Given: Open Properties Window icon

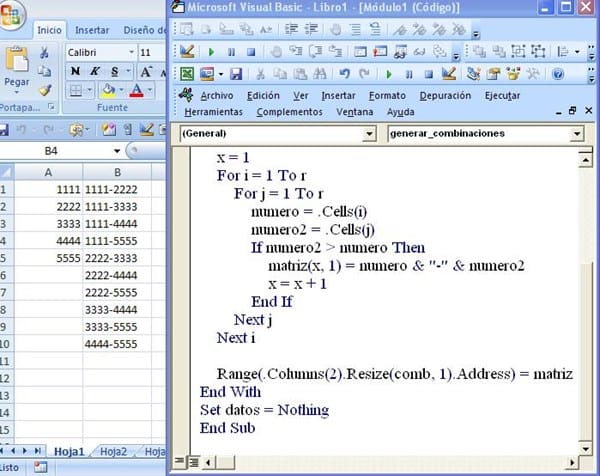Looking at the screenshot, I should 493,73.
